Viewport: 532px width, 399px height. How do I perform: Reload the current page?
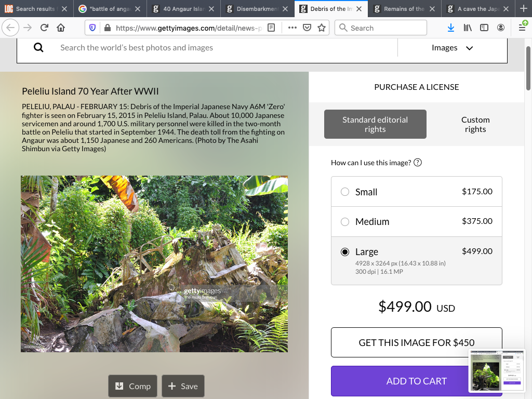click(44, 28)
